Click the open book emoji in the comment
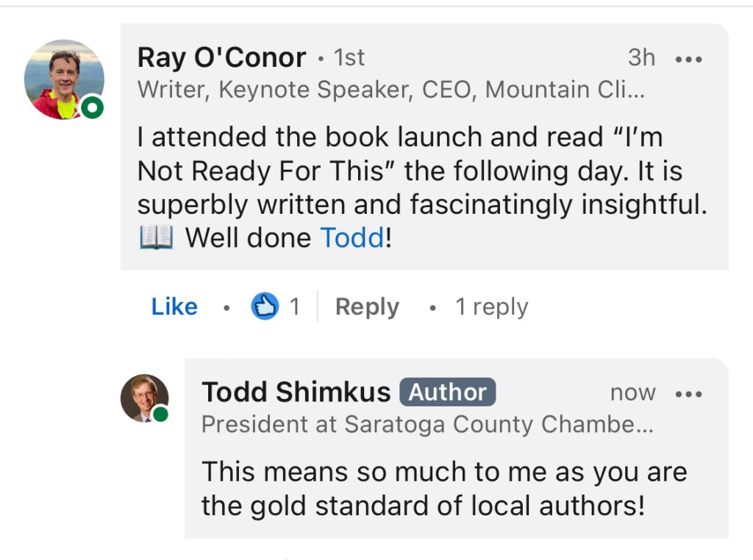The image size is (753, 560). point(155,237)
